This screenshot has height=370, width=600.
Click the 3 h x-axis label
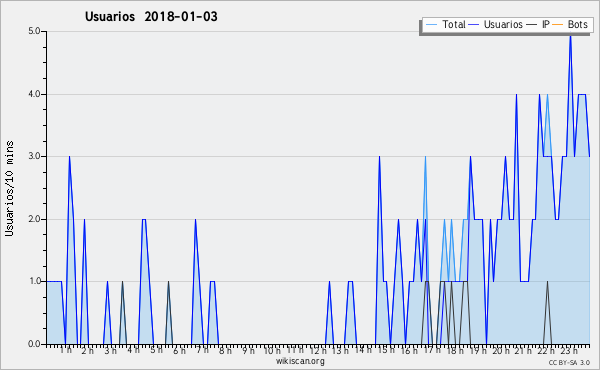point(111,350)
